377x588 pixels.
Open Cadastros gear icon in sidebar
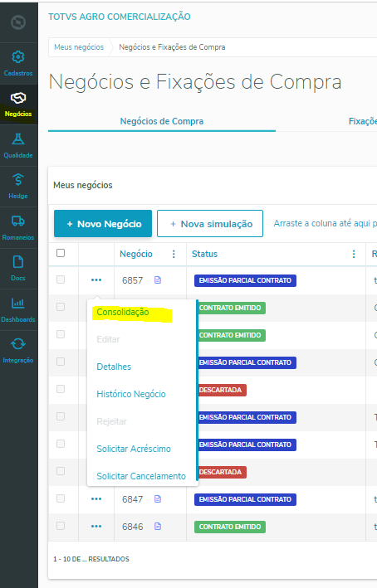tap(18, 57)
